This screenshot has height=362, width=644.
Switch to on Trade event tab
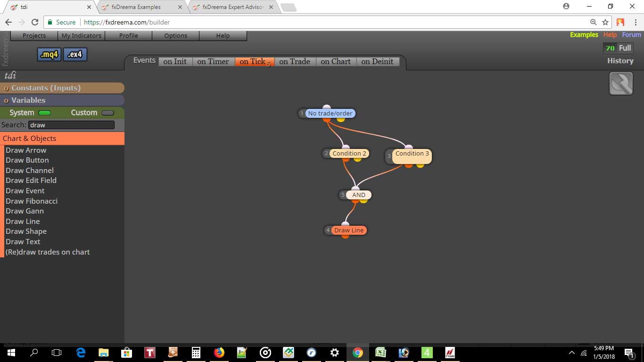pyautogui.click(x=295, y=61)
